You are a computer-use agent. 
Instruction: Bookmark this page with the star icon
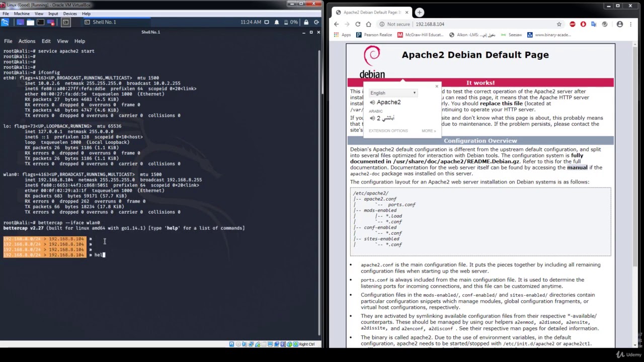pos(559,24)
